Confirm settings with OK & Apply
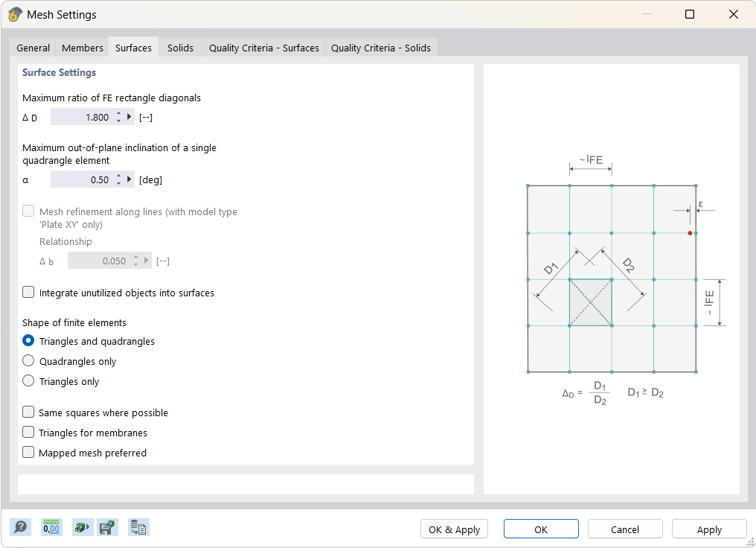 coord(454,529)
